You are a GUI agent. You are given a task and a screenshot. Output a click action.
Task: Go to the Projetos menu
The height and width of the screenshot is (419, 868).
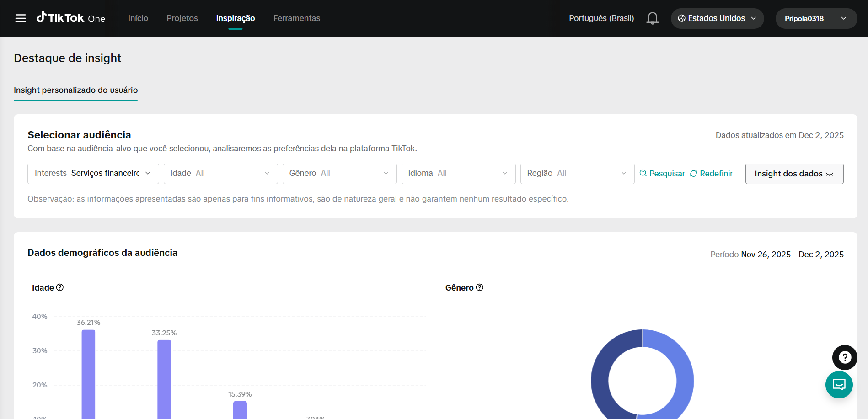coord(182,18)
